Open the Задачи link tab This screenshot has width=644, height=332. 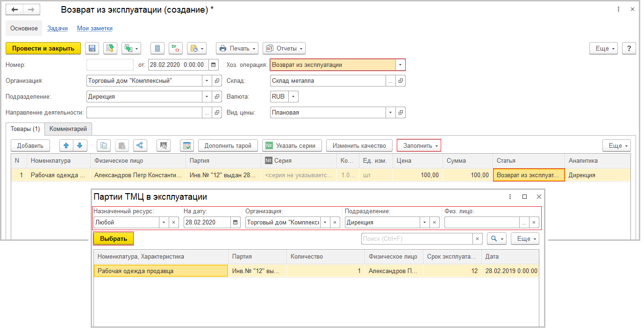(x=57, y=28)
